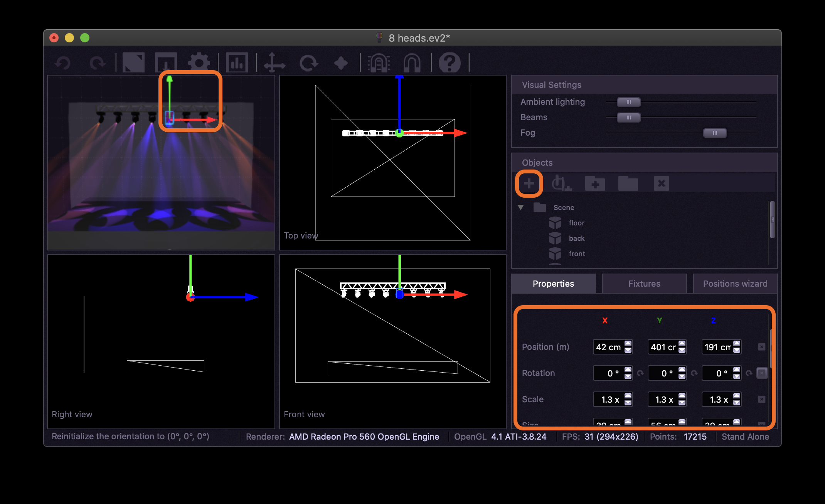Click the Fog slider handle
The height and width of the screenshot is (504, 825).
(x=715, y=133)
